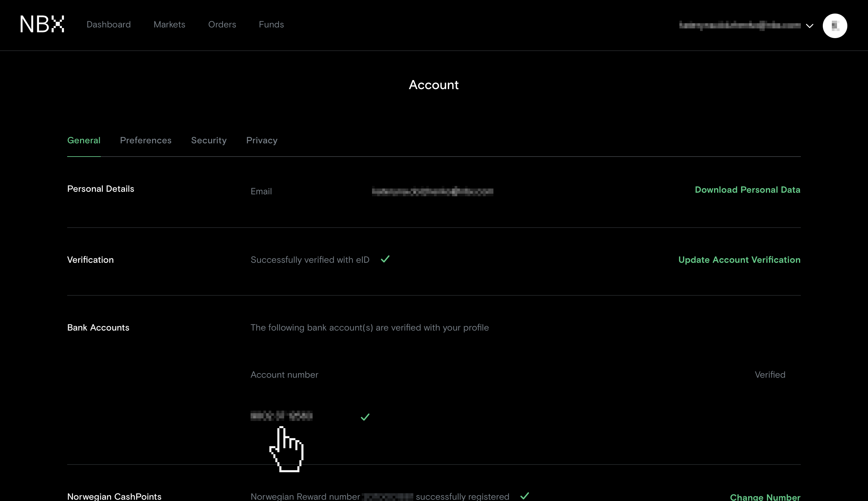Click the NBX logo
The width and height of the screenshot is (868, 501).
coord(42,24)
